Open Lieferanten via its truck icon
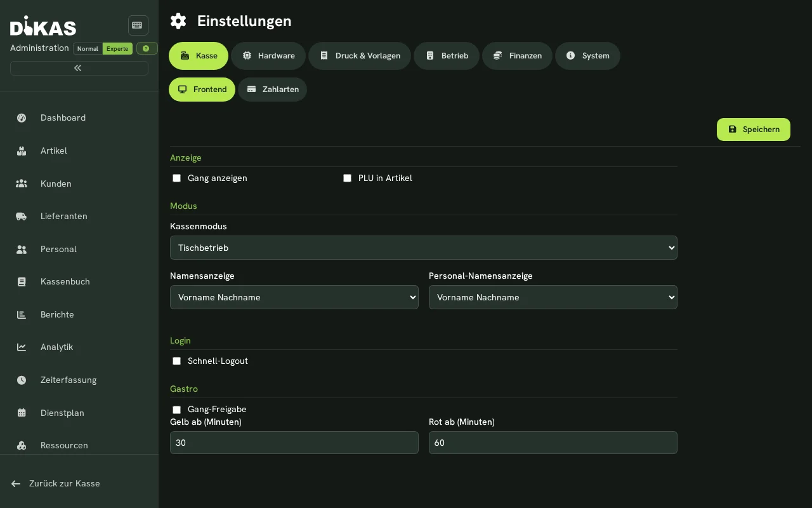The image size is (812, 508). tap(22, 216)
